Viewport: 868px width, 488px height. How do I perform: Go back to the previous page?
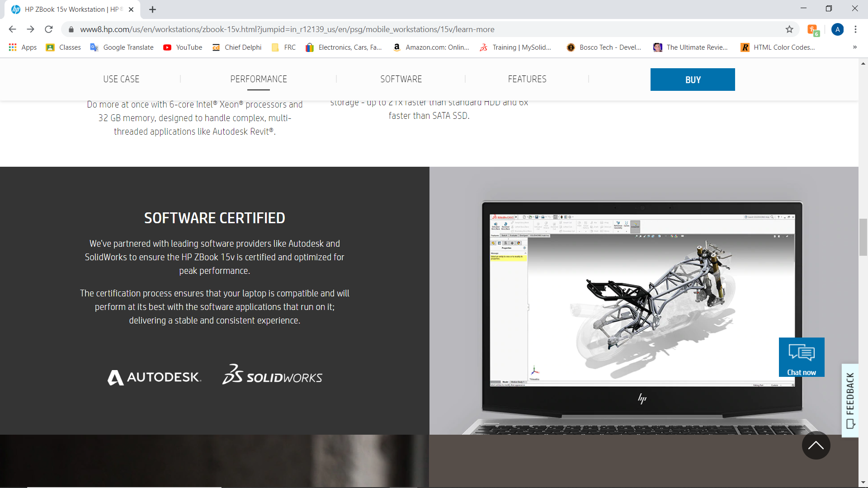[12, 29]
